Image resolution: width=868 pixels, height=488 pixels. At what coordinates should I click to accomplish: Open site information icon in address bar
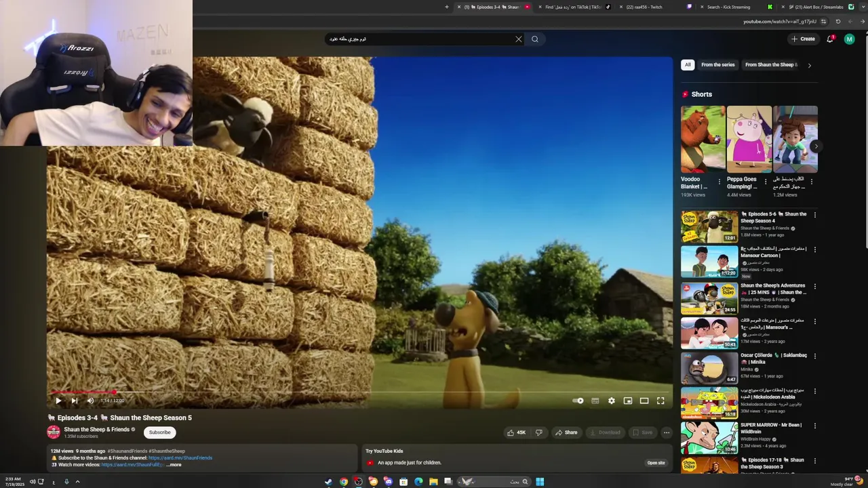coord(823,22)
